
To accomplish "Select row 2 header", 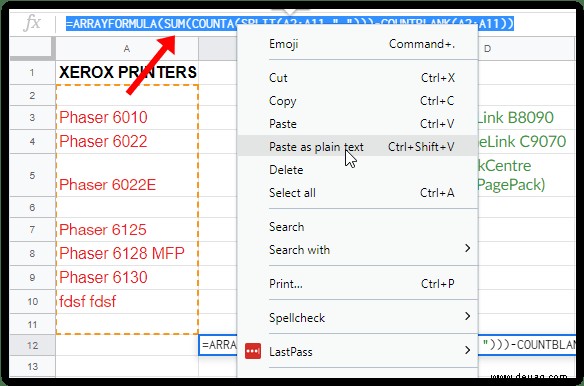I will (x=33, y=95).
